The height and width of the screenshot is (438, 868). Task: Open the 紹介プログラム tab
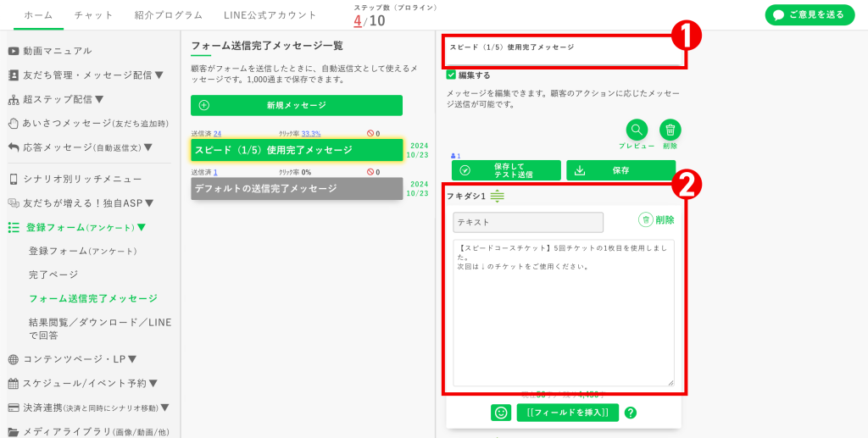click(x=169, y=15)
